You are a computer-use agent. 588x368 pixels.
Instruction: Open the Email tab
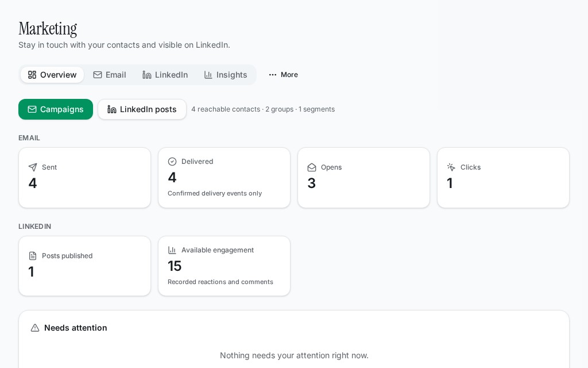[x=110, y=75]
